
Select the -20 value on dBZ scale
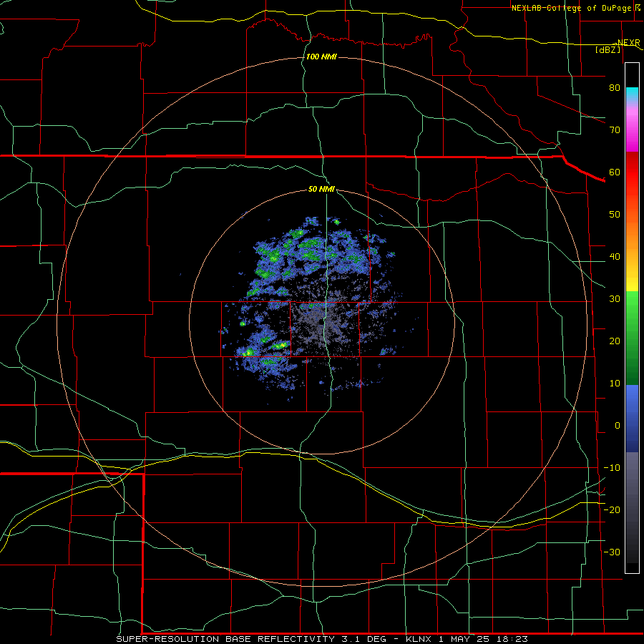(x=612, y=510)
